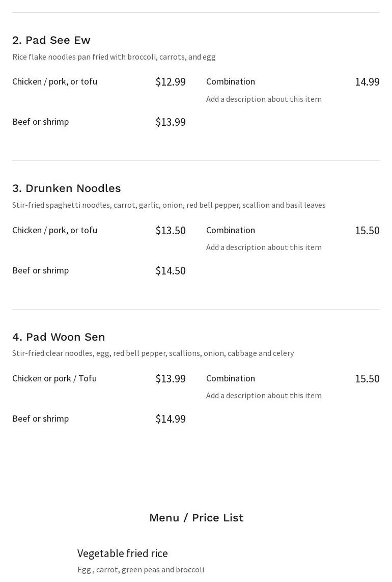This screenshot has height=582, width=392.
Task: Select Pad See Ew Chicken / pork, or tofu item
Action: click(54, 81)
